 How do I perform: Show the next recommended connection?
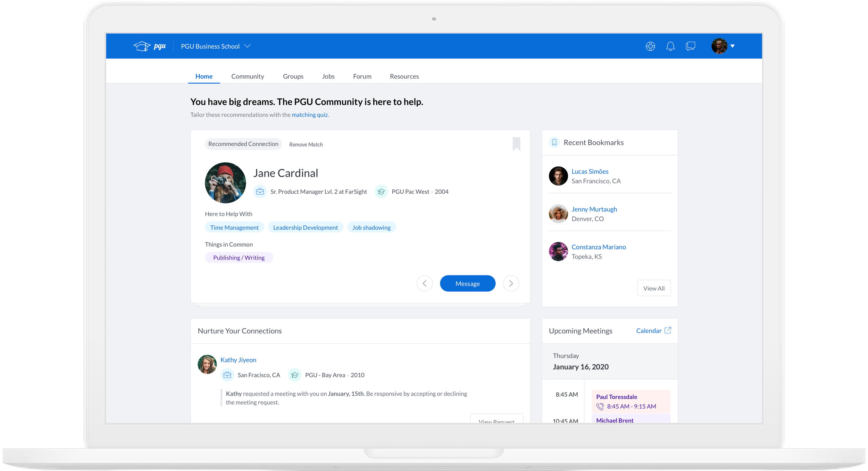coord(511,283)
